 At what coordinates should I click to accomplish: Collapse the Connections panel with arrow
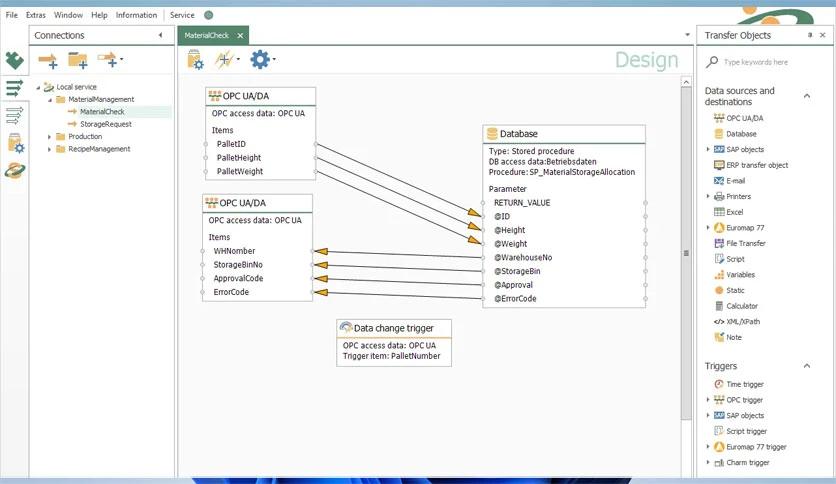pos(160,35)
